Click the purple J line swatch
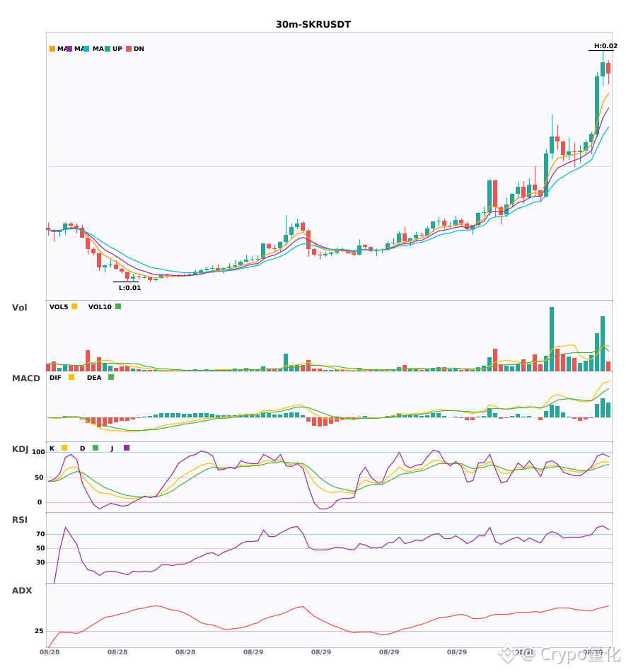This screenshot has width=626, height=672. click(127, 448)
